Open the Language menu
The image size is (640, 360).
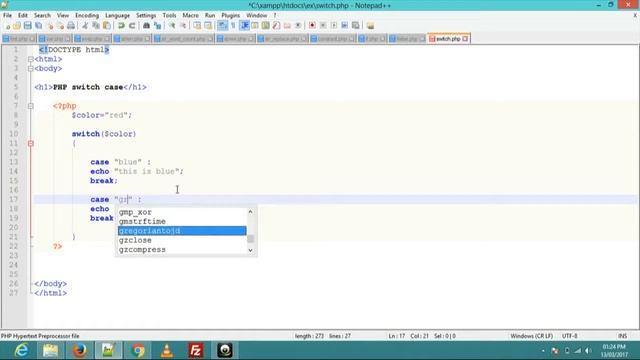[118, 16]
